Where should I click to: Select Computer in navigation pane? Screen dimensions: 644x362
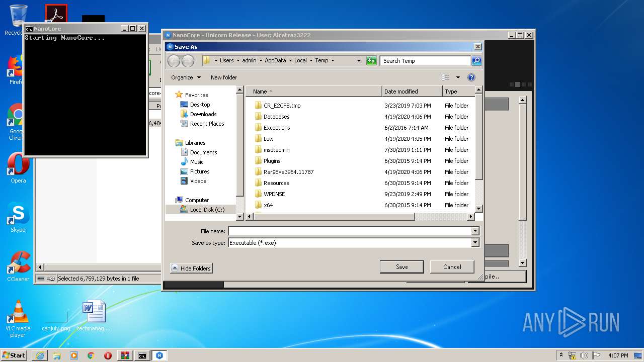[x=193, y=200]
